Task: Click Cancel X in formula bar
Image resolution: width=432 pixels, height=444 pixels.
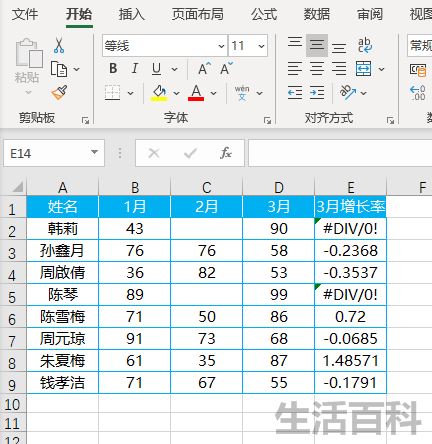Action: [x=154, y=153]
